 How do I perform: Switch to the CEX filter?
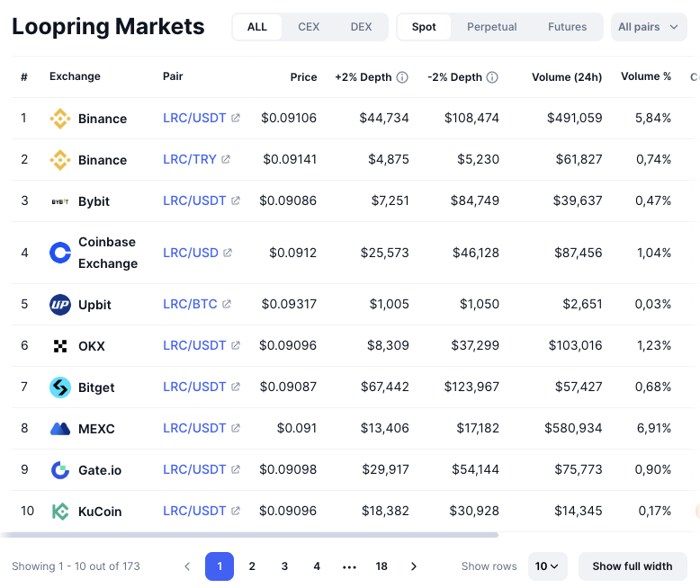[309, 27]
